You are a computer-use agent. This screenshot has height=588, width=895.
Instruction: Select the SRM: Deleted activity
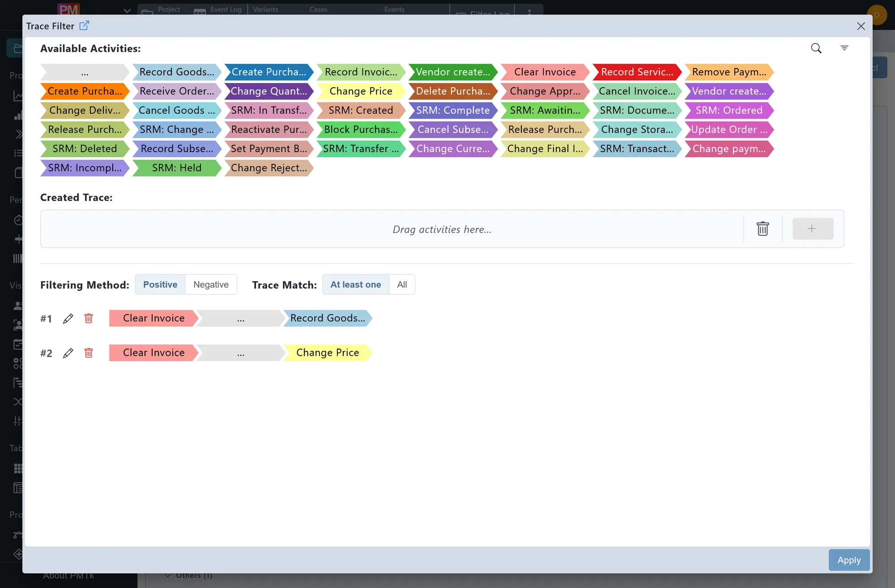point(85,149)
